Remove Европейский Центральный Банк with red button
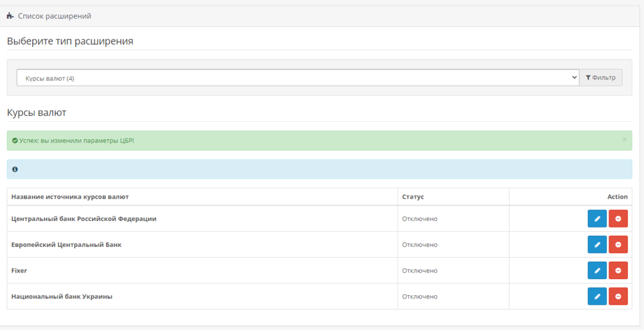Image resolution: width=644 pixels, height=330 pixels. click(618, 245)
